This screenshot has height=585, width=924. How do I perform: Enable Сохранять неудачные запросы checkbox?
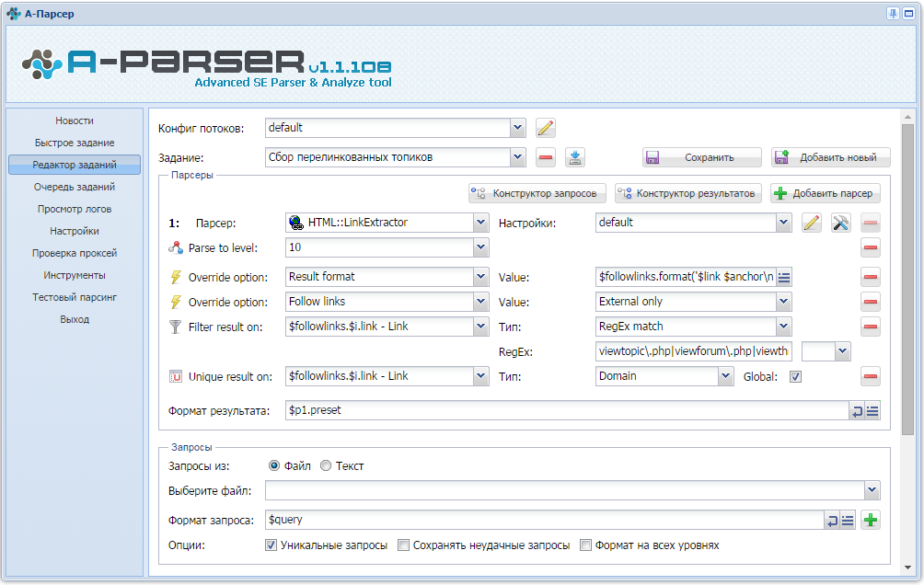[404, 545]
